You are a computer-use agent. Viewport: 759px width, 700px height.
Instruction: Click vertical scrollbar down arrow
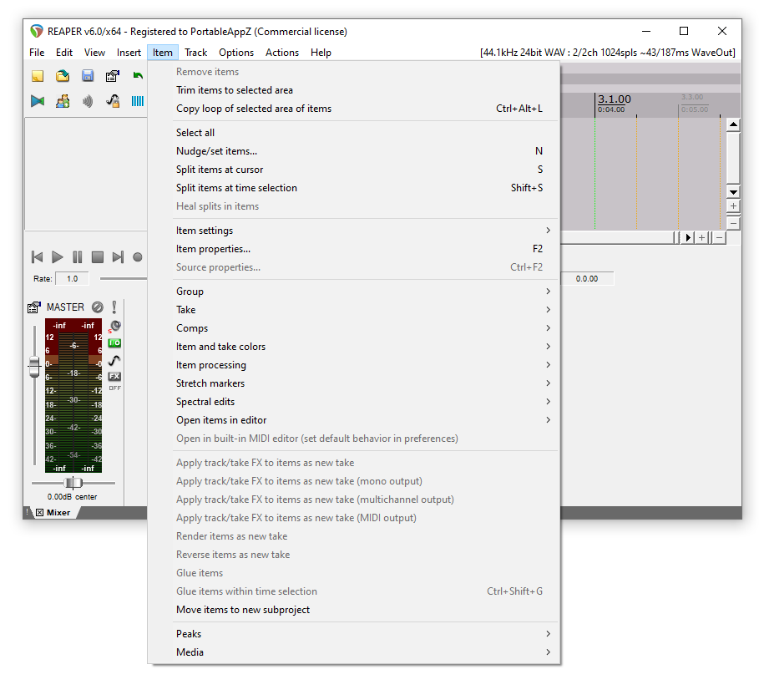coord(733,192)
